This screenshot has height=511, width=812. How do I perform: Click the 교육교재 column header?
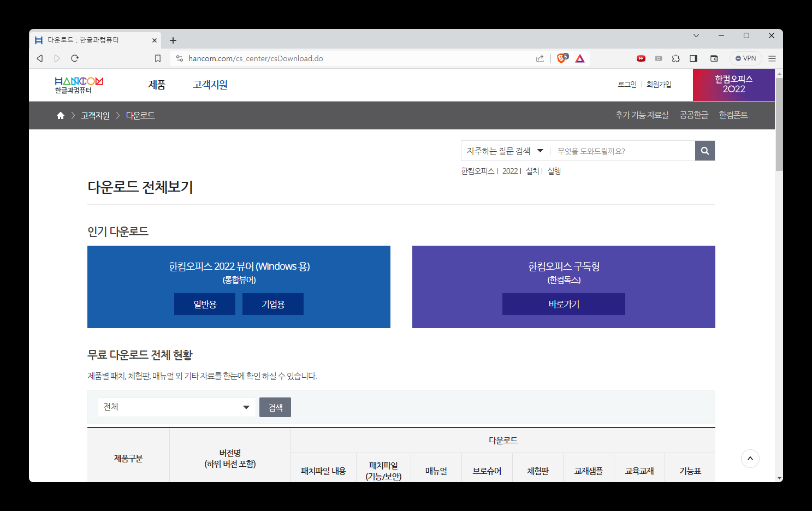tap(639, 471)
